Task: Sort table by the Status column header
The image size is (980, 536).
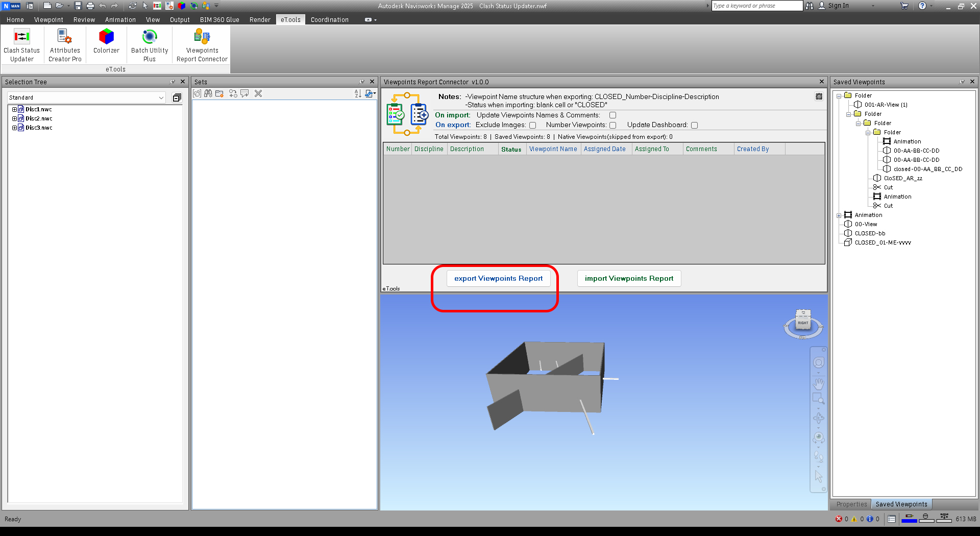Action: (511, 149)
